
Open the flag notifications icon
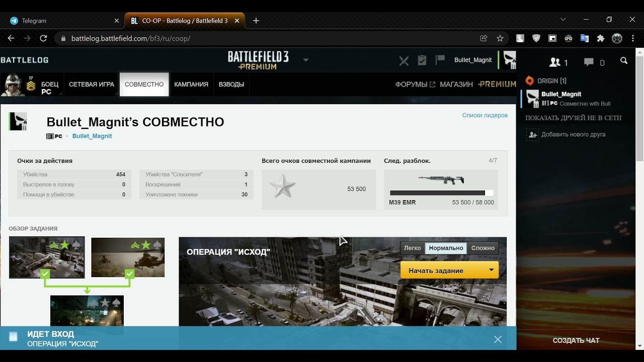tap(440, 60)
